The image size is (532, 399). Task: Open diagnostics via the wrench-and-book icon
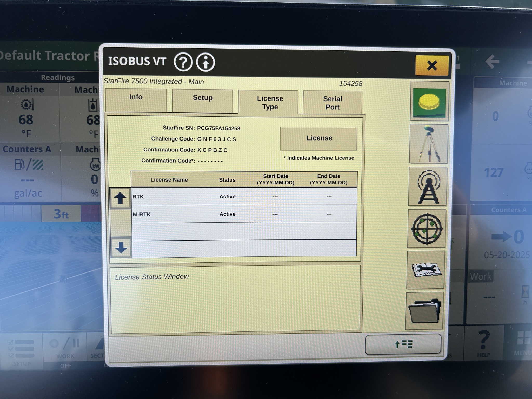(426, 271)
